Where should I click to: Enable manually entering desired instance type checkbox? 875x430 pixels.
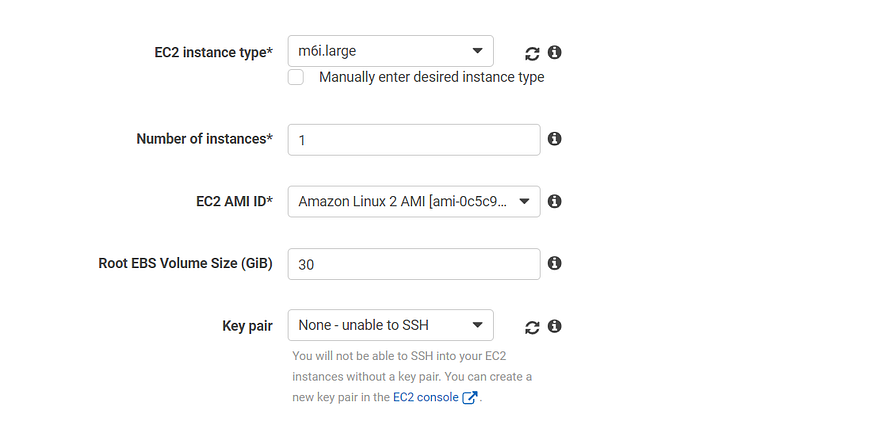coord(296,77)
